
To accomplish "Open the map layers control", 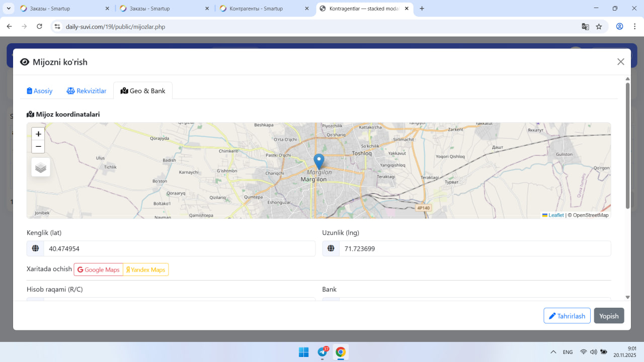I will pyautogui.click(x=41, y=167).
